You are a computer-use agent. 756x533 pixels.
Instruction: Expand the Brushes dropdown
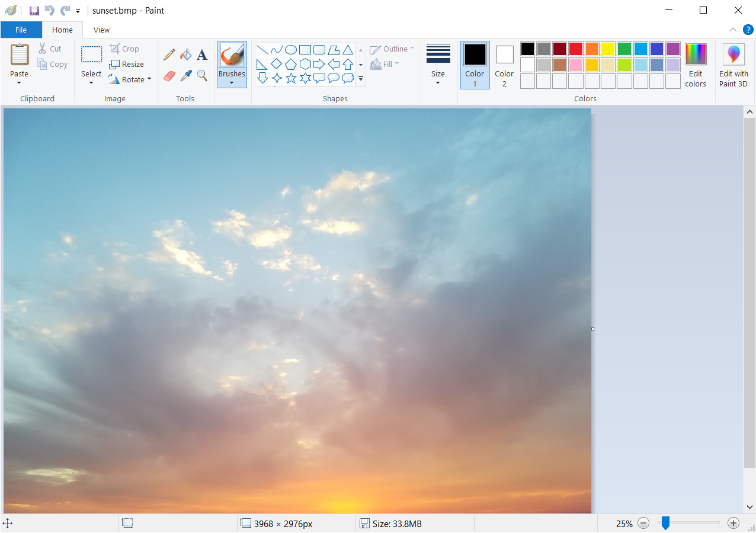[x=232, y=82]
